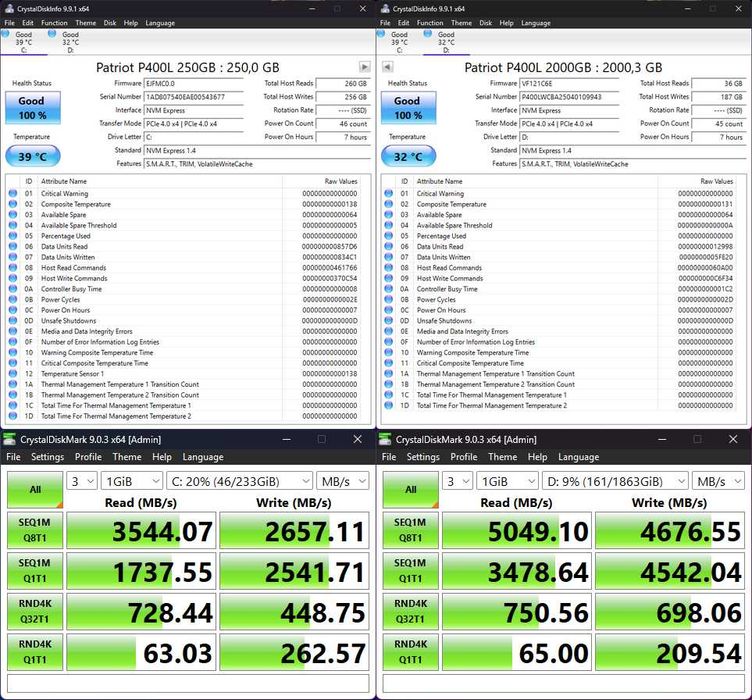752x700 pixels.
Task: Click status circle for Available Spare in 250GB window
Action: 13,214
